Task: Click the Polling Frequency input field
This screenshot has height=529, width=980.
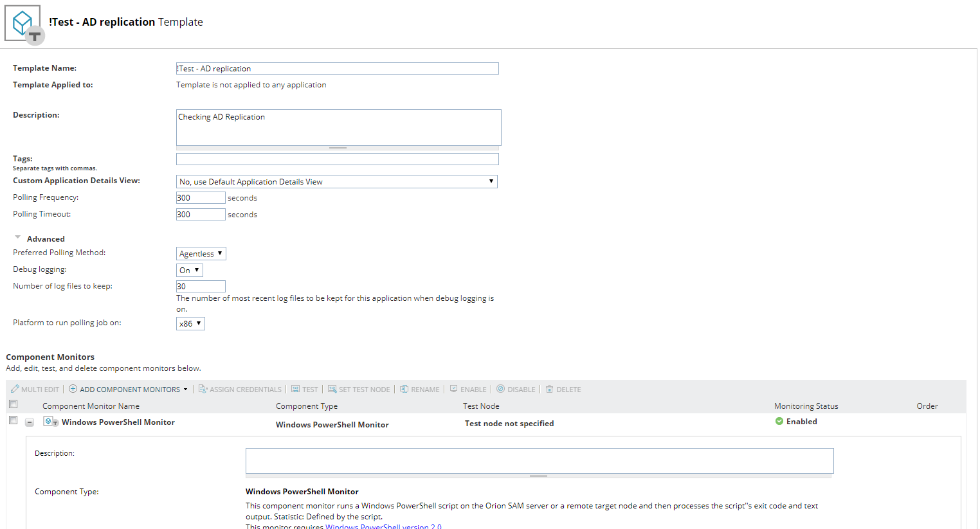Action: coord(201,197)
